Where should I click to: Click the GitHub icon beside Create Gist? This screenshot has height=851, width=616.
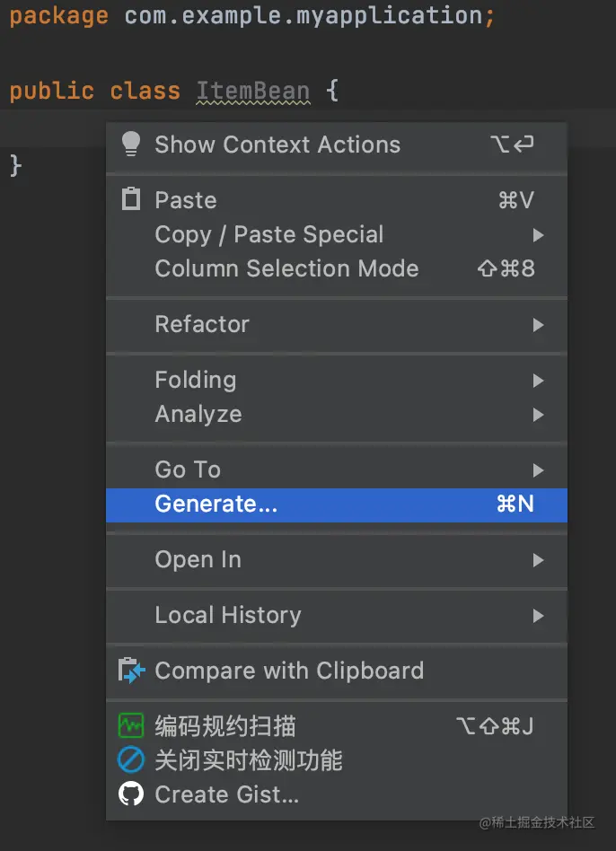coord(131,794)
